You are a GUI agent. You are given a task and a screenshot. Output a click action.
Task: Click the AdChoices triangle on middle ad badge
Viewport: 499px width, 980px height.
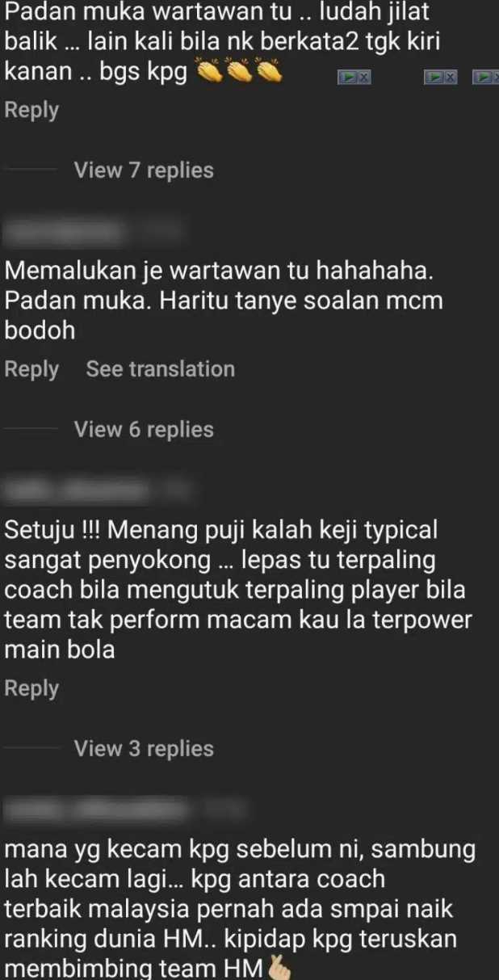[x=435, y=78]
